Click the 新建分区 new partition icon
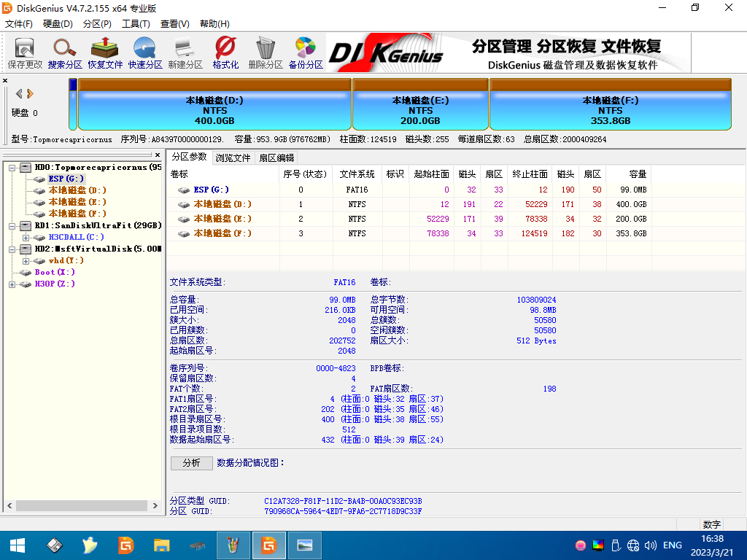This screenshot has width=747, height=560. [x=185, y=52]
